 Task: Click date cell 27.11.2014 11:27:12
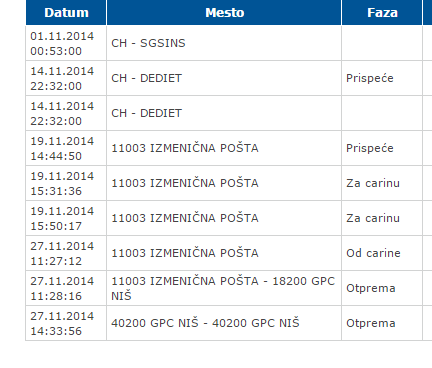(66, 253)
